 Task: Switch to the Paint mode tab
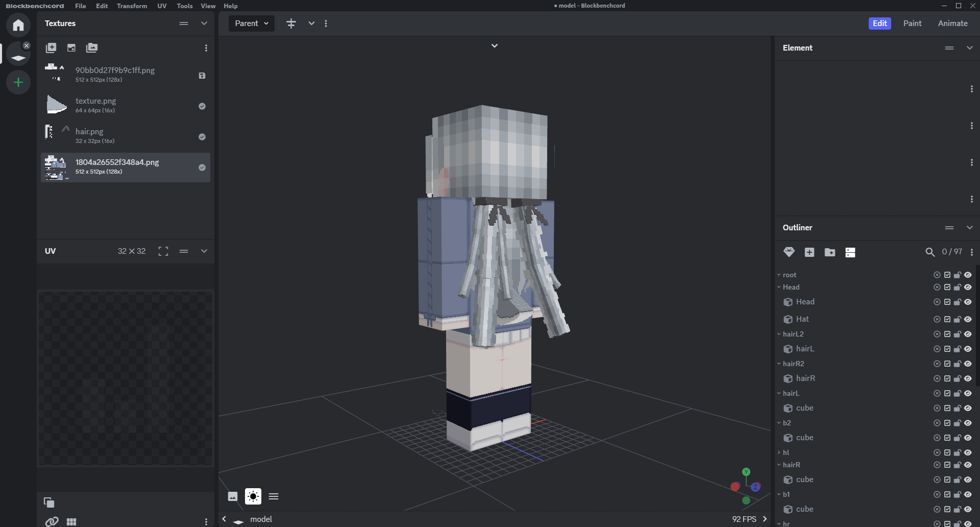coord(912,23)
